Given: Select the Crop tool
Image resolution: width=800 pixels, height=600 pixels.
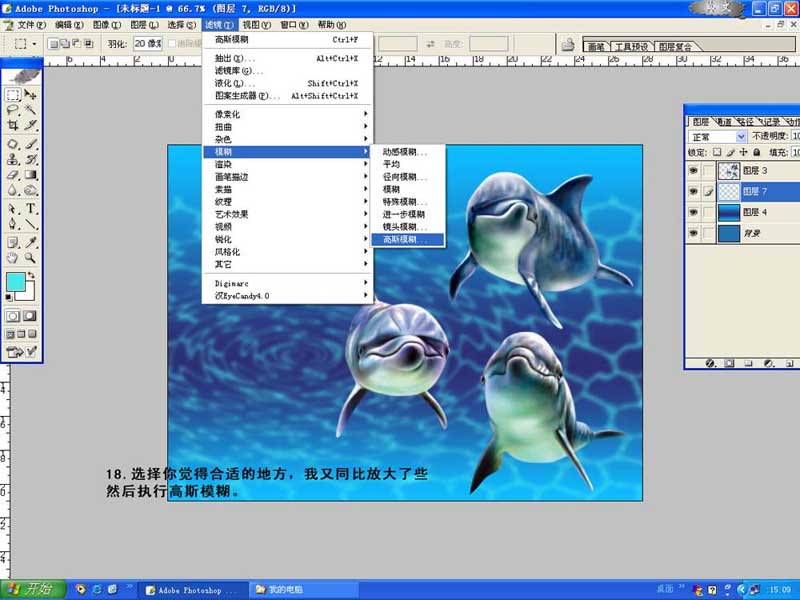Looking at the screenshot, I should click(13, 125).
